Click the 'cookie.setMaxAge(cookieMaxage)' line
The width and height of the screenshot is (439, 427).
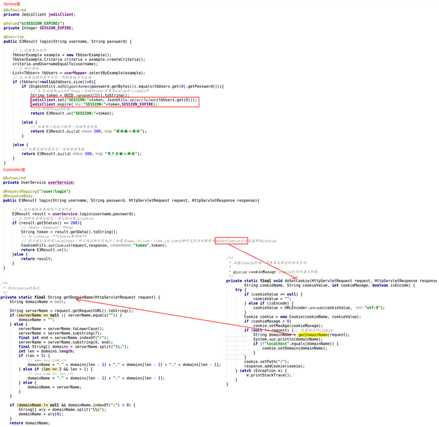click(288, 326)
